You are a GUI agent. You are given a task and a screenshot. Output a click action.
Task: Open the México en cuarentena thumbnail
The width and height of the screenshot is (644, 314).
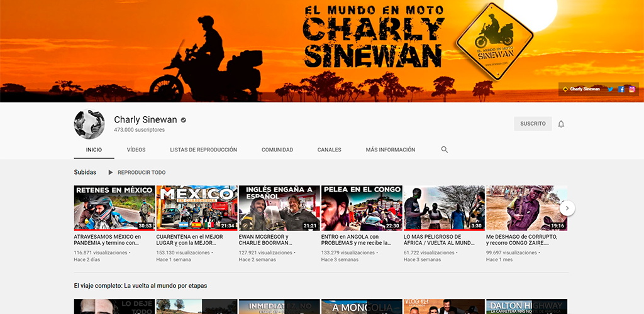(x=197, y=208)
